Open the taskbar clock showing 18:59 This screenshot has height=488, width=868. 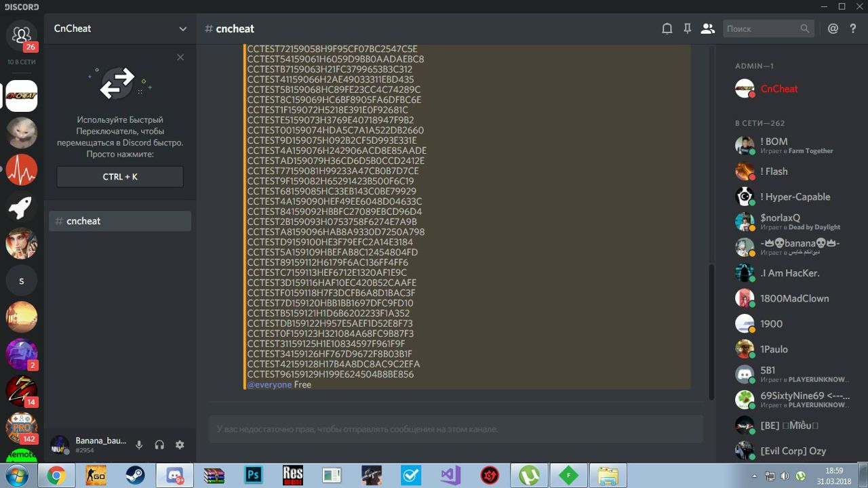(835, 476)
